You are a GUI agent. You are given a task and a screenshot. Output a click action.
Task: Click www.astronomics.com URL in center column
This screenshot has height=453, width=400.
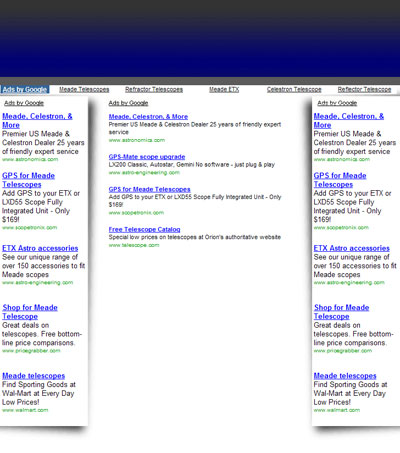(137, 140)
